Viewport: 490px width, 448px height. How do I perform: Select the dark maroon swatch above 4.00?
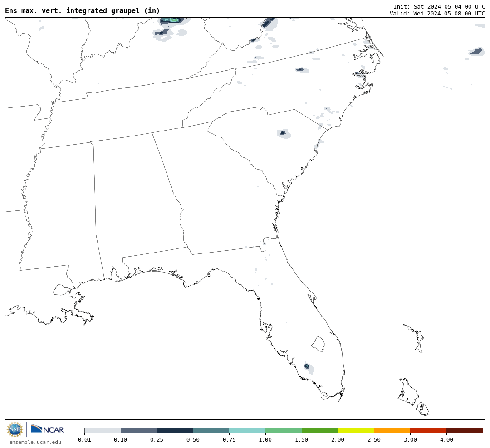[x=465, y=430]
